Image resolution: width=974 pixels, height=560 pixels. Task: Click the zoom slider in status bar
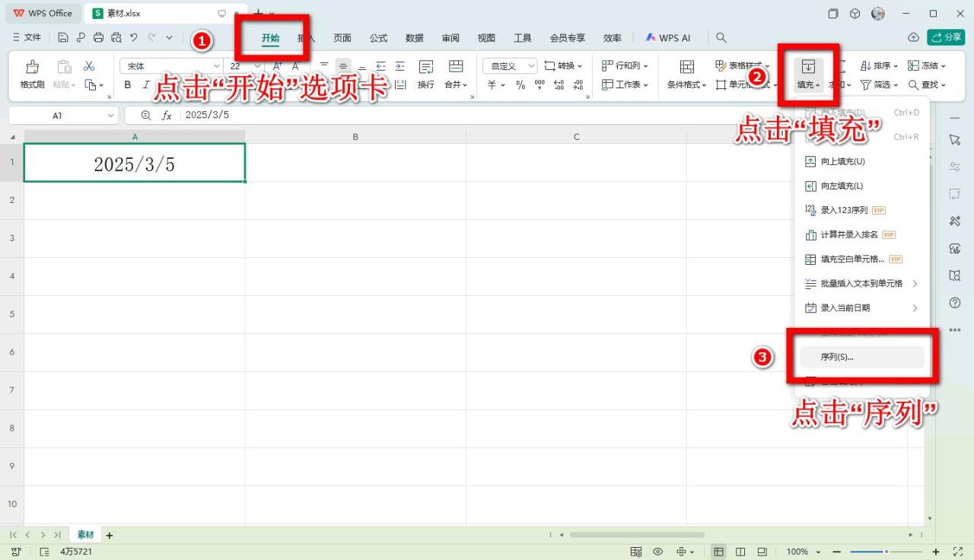coord(886,552)
